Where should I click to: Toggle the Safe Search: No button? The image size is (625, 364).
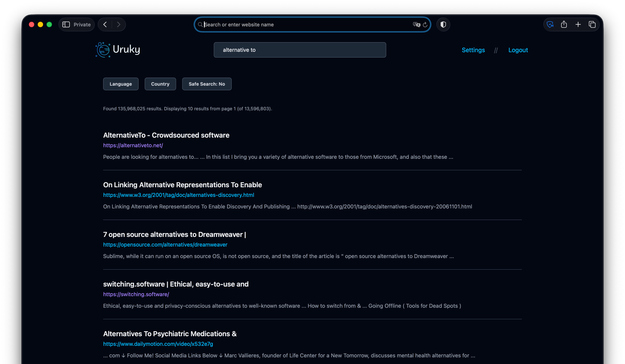point(207,84)
